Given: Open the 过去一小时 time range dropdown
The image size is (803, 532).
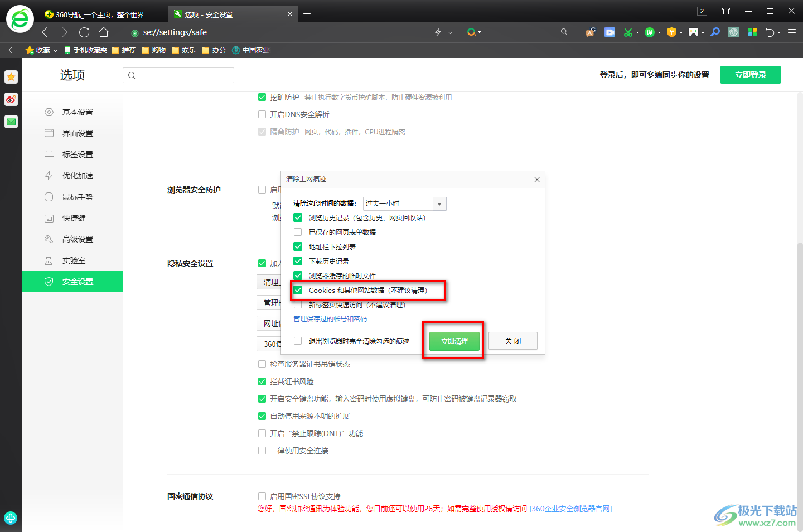Looking at the screenshot, I should pyautogui.click(x=404, y=204).
